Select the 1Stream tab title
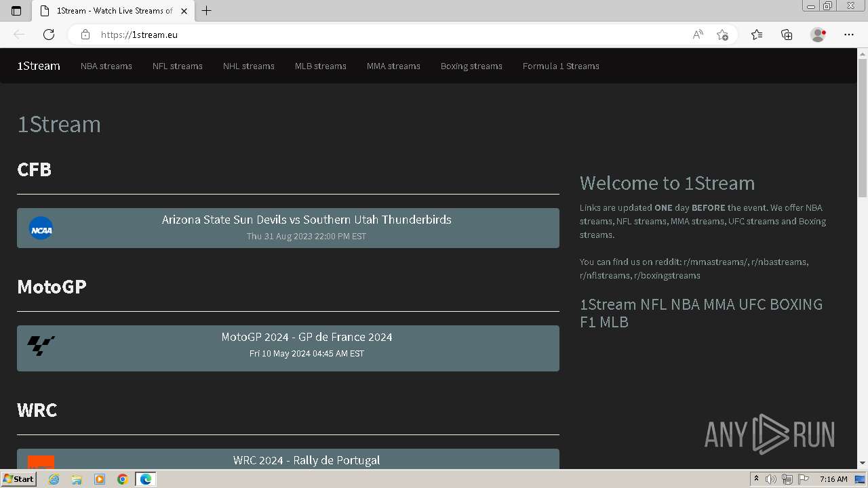Viewport: 868px width, 488px height. [115, 11]
